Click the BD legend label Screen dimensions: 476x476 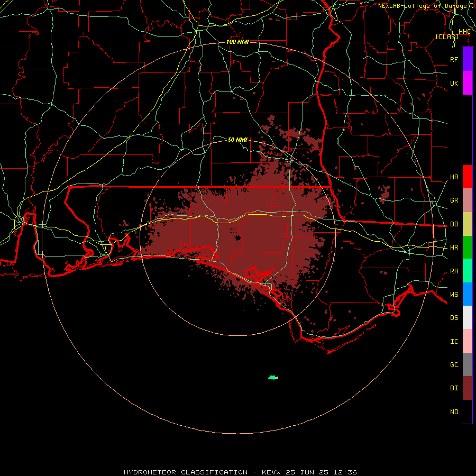(x=454, y=224)
